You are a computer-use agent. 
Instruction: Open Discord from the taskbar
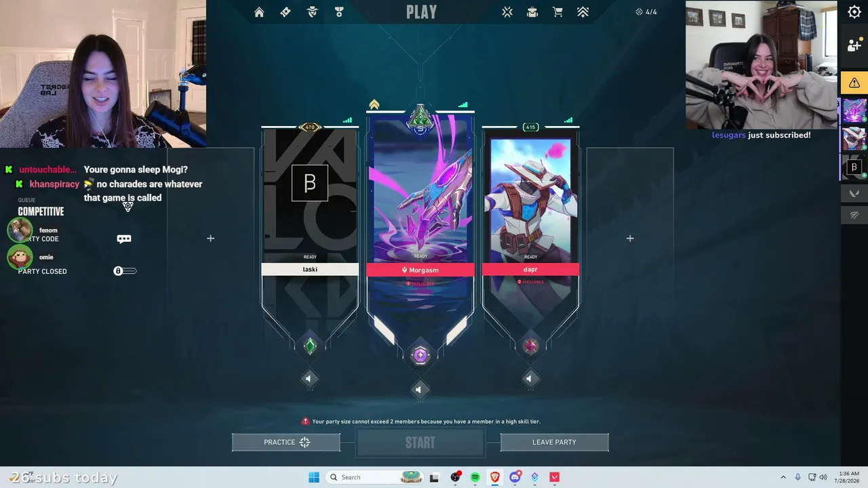point(515,477)
